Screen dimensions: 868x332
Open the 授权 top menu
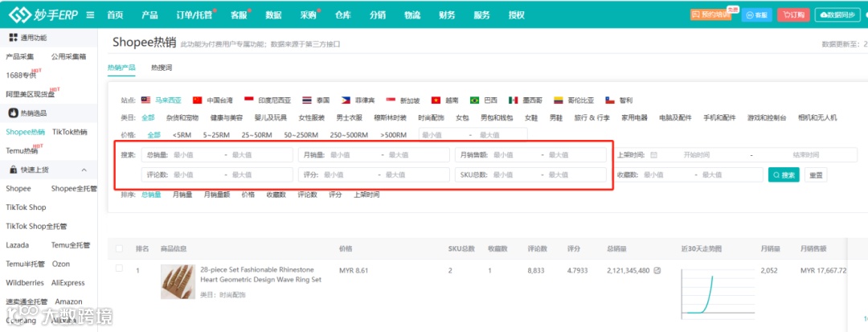coord(517,15)
